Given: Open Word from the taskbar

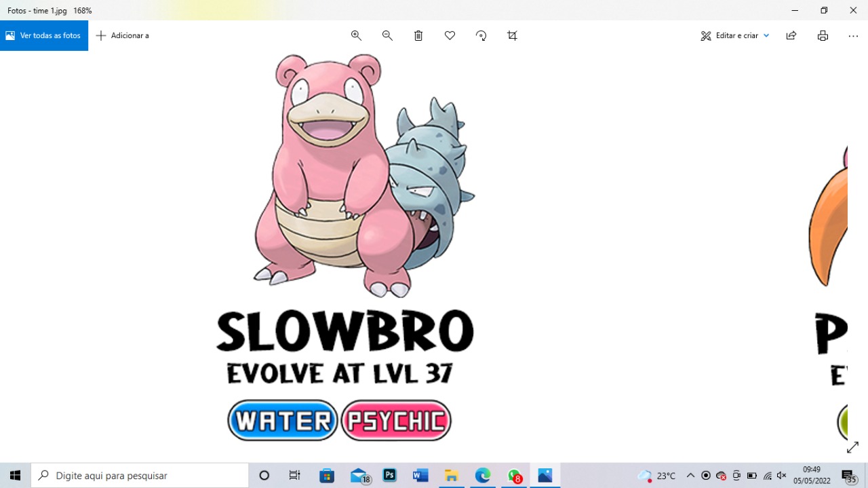Looking at the screenshot, I should click(x=420, y=475).
